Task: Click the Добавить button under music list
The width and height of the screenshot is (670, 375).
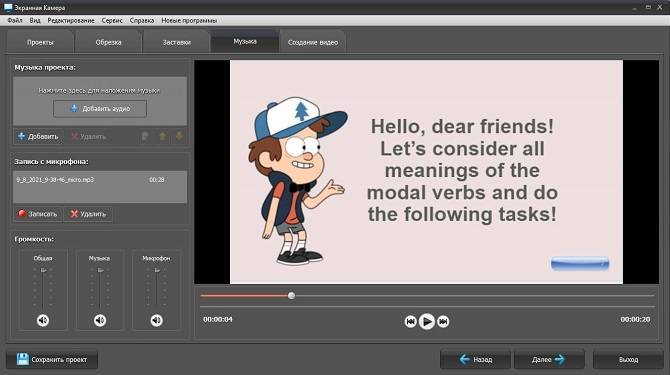Action: [38, 137]
